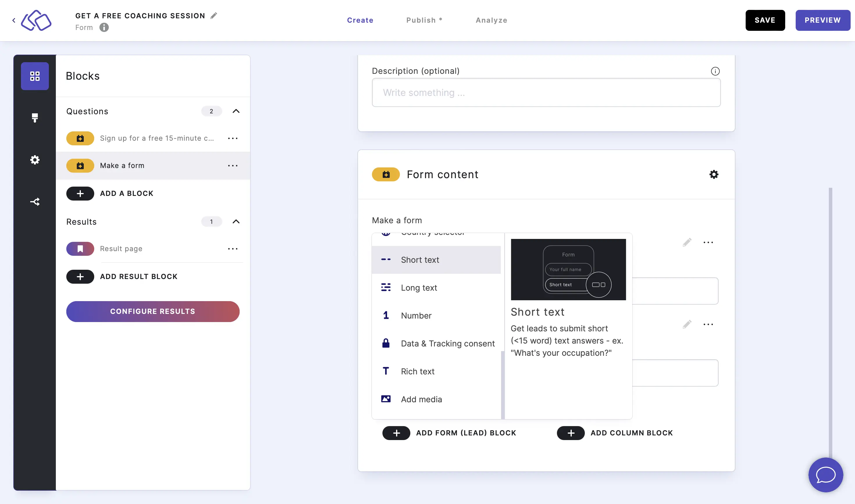Image resolution: width=855 pixels, height=504 pixels.
Task: Click in the Description optional input field
Action: coord(546,92)
